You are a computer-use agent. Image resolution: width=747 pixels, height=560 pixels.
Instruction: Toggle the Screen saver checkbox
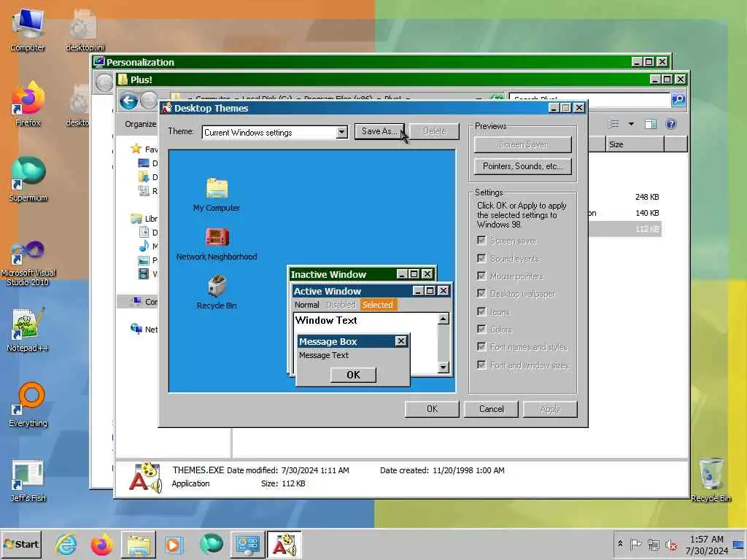click(x=481, y=240)
